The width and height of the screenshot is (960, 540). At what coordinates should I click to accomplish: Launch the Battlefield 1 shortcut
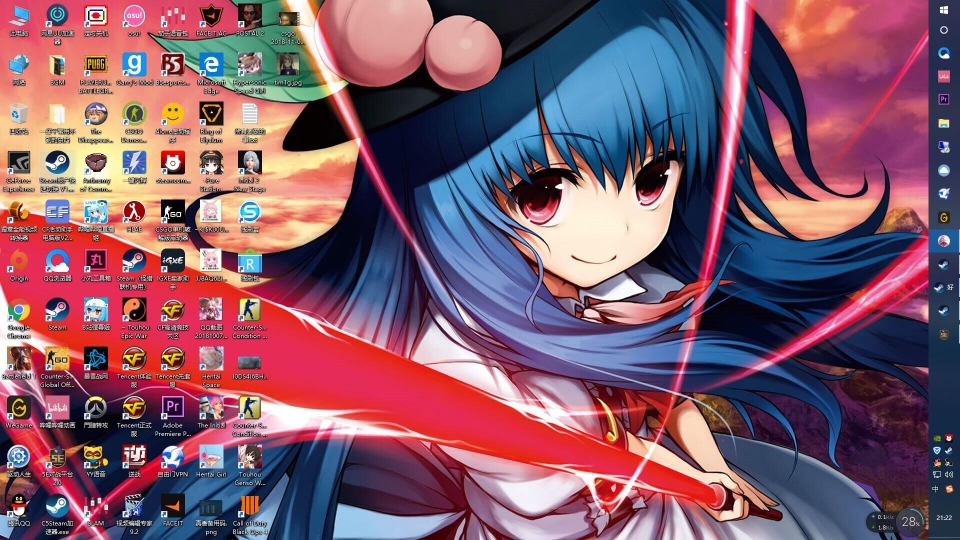[18, 363]
